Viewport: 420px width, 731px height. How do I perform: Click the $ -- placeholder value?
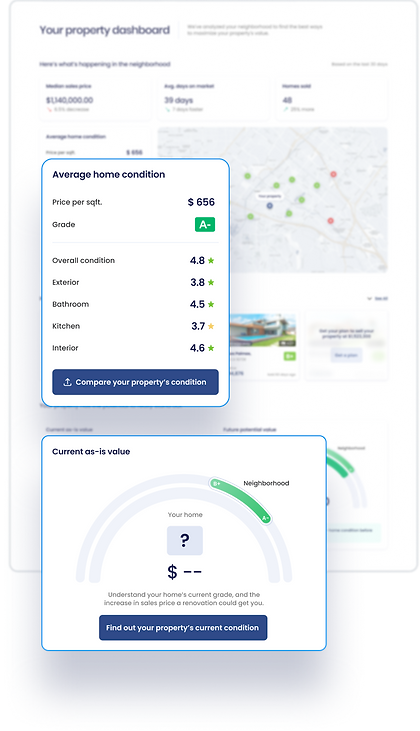point(184,572)
